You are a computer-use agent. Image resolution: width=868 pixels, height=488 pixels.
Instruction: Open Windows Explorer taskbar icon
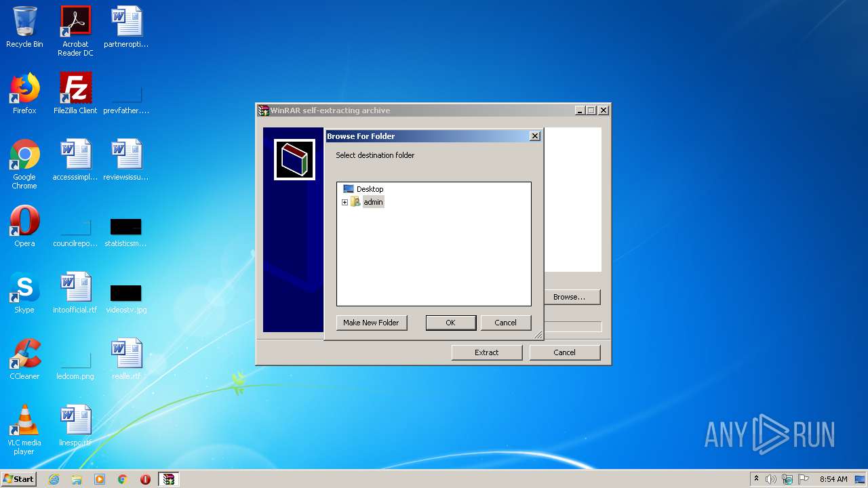point(77,479)
